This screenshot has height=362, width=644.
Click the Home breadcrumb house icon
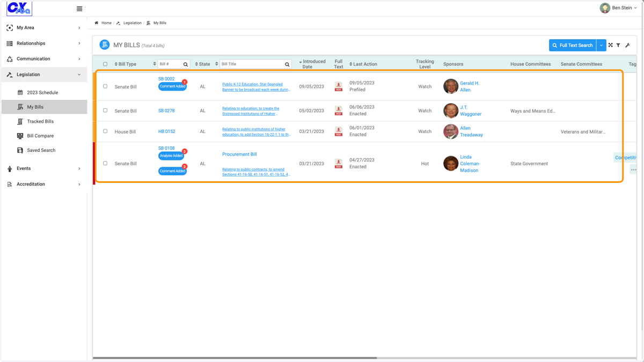coord(97,23)
